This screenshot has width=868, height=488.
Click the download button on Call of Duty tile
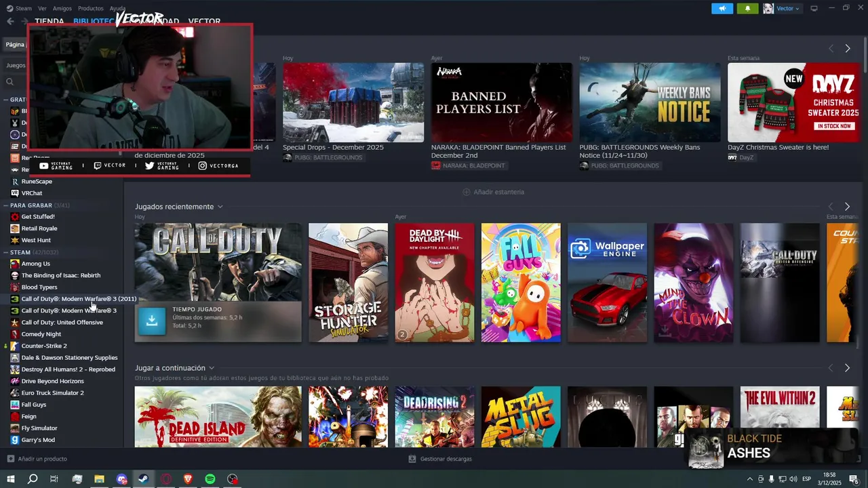[152, 321]
